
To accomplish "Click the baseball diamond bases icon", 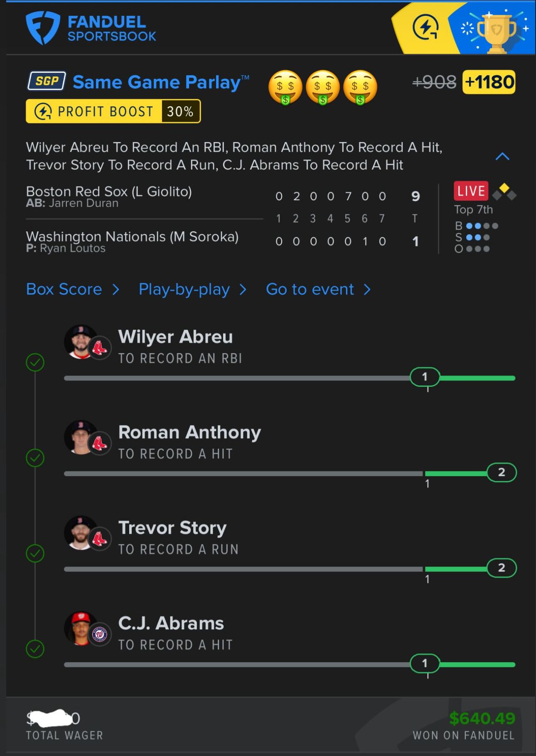I will [x=504, y=192].
